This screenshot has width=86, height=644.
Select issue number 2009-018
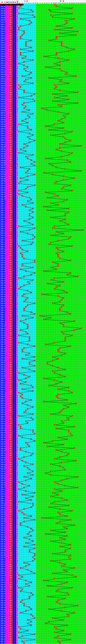3,35
